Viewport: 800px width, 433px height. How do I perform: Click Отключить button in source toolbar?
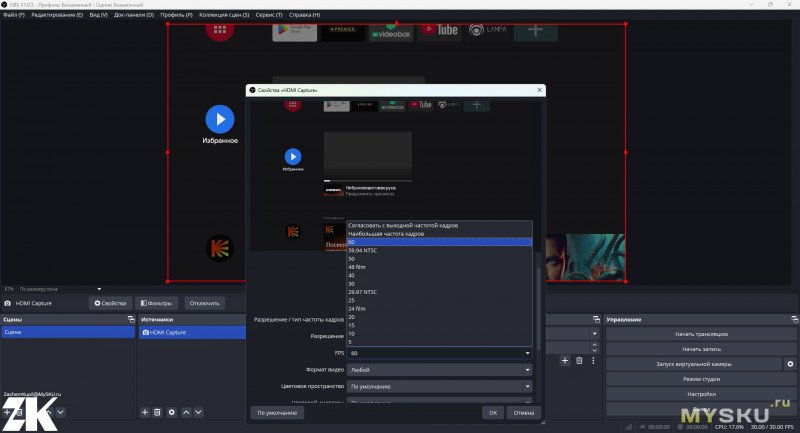click(x=205, y=303)
